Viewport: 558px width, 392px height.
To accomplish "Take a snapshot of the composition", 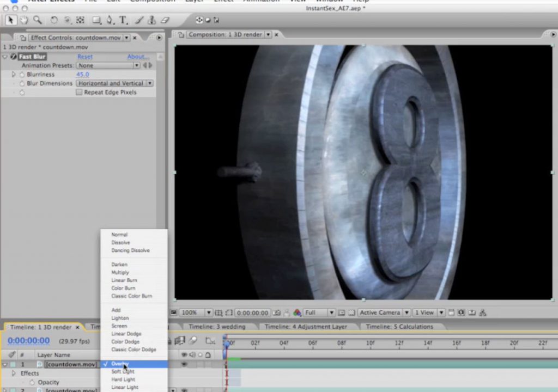I will 276,313.
